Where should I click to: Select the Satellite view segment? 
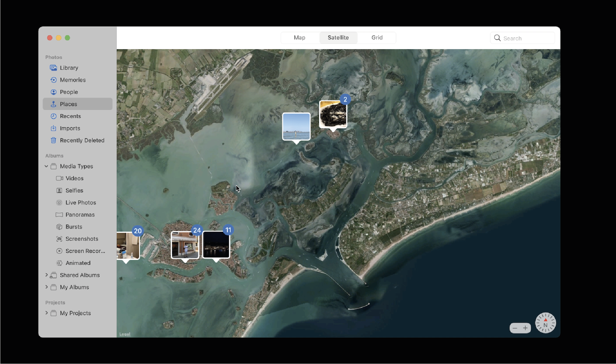click(x=338, y=38)
